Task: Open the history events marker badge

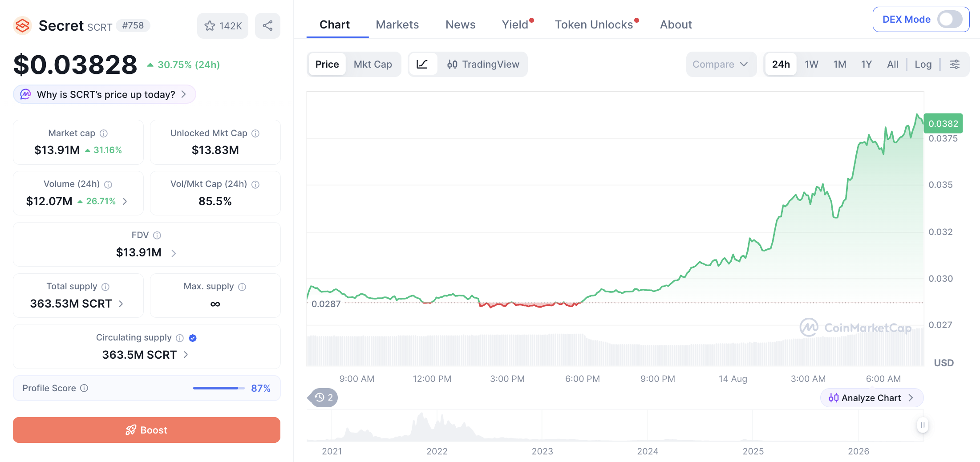Action: point(323,397)
